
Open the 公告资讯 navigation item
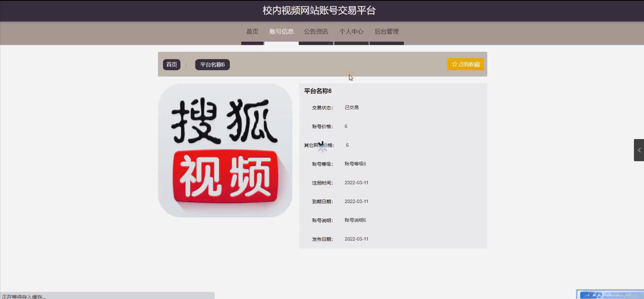(x=316, y=32)
